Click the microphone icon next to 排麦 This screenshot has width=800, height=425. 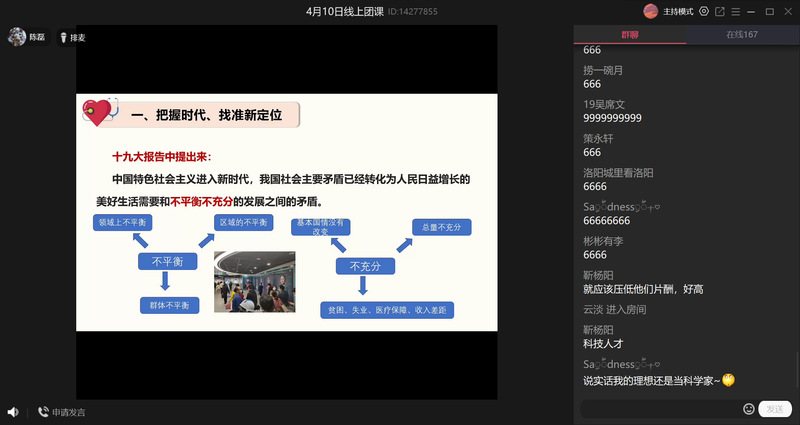pyautogui.click(x=63, y=37)
